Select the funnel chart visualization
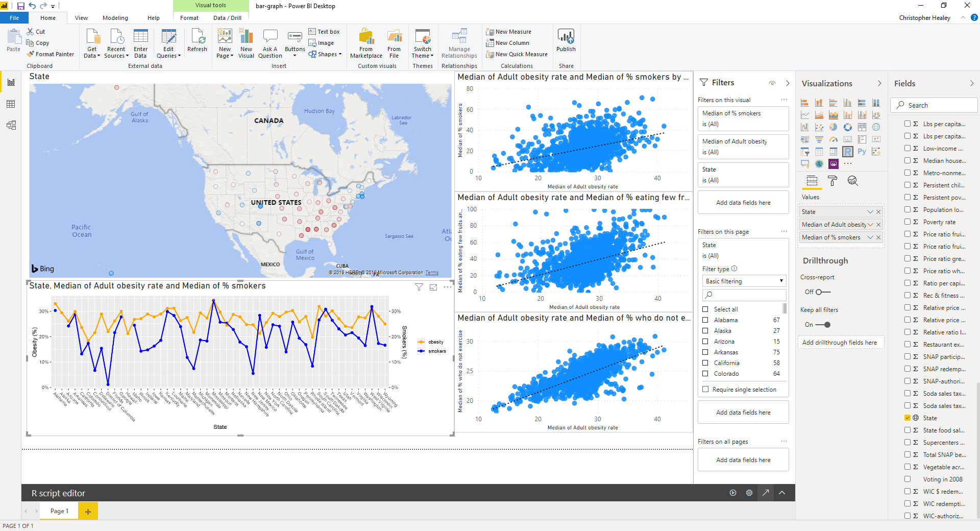 click(819, 139)
